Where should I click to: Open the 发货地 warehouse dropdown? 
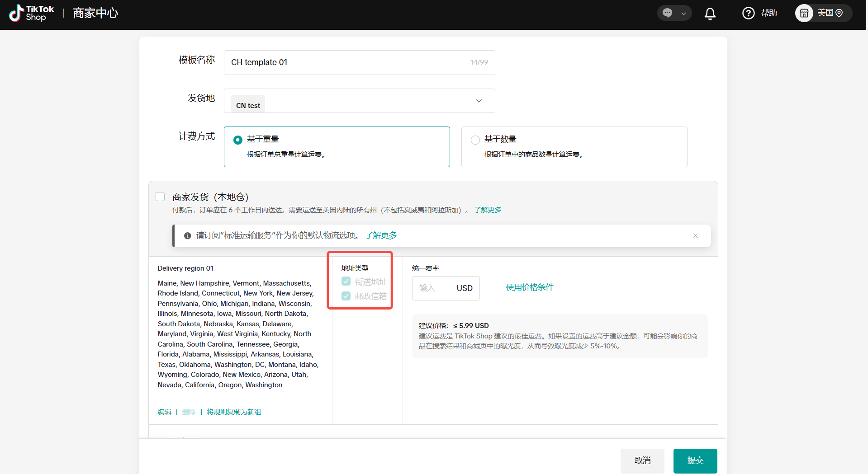479,101
